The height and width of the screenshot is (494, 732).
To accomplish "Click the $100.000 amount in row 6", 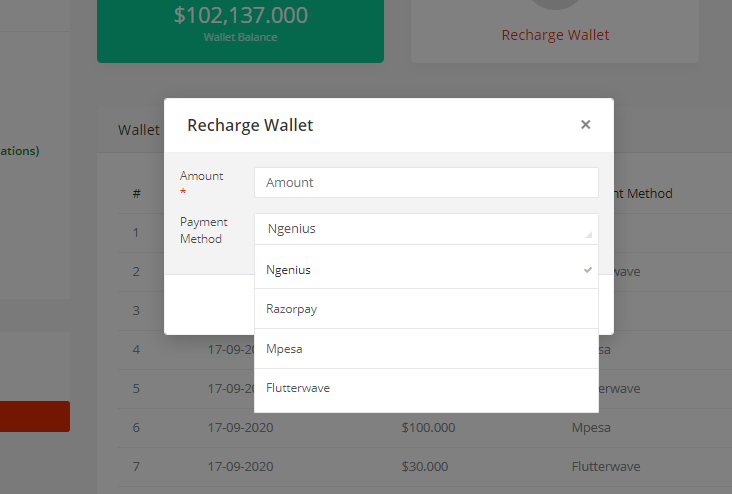I will point(428,427).
